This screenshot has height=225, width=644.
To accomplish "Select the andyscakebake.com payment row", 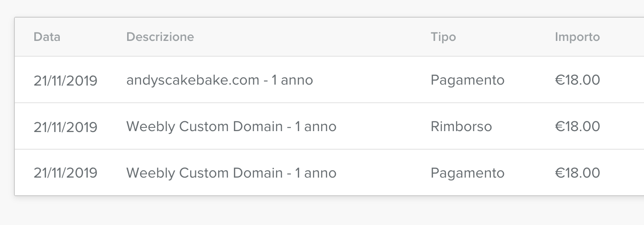I will (329, 80).
